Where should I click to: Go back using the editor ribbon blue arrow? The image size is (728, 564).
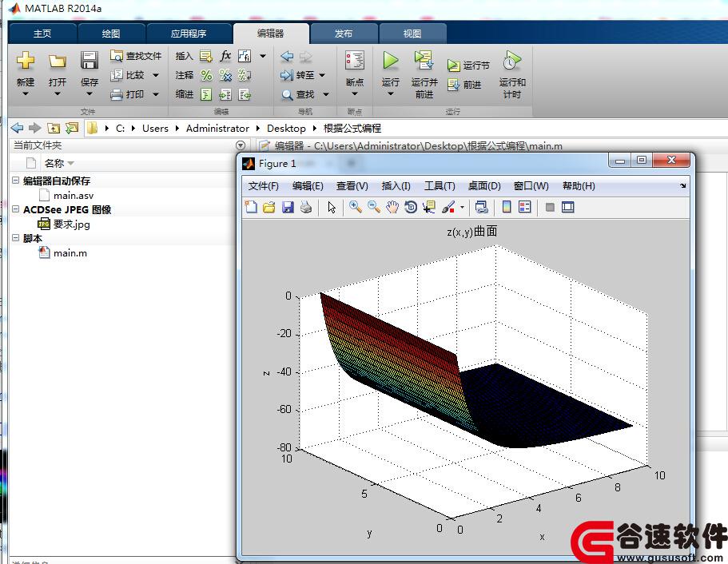tap(288, 56)
